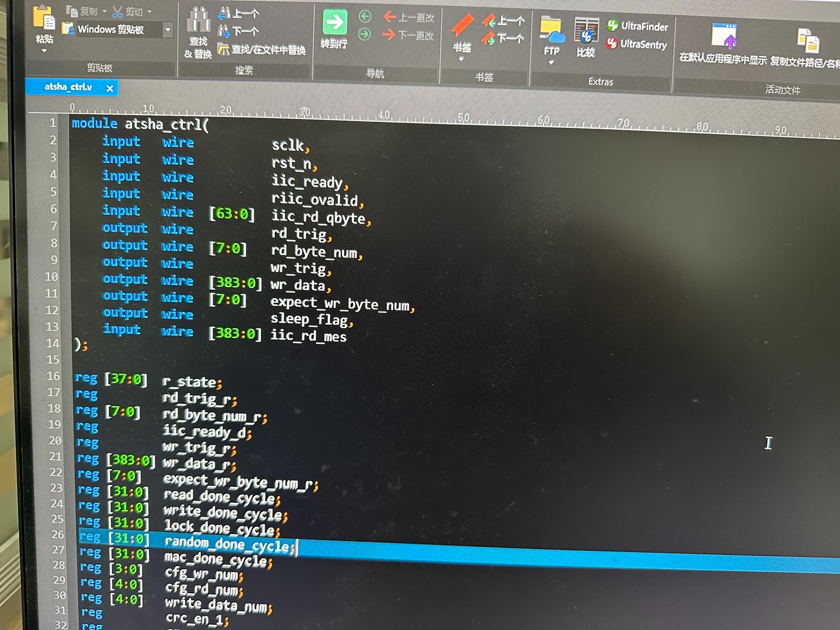Image resolution: width=840 pixels, height=630 pixels.
Task: Launch UltraSentry from Extras
Action: 637,44
